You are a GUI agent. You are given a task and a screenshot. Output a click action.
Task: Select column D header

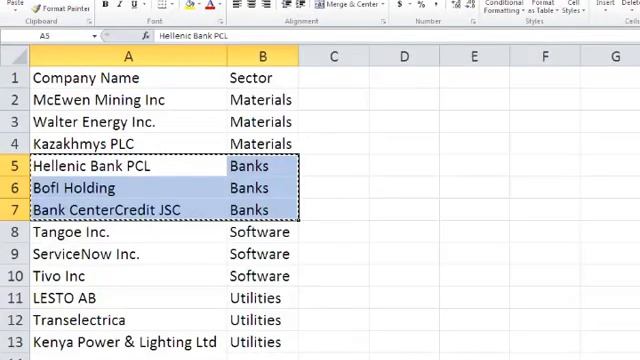point(404,56)
